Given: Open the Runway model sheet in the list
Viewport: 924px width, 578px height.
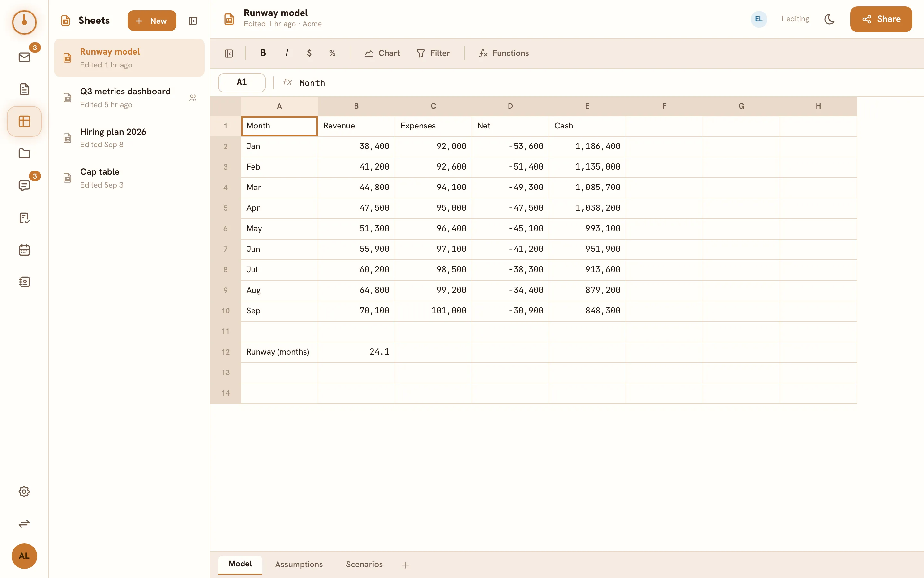Looking at the screenshot, I should [129, 58].
